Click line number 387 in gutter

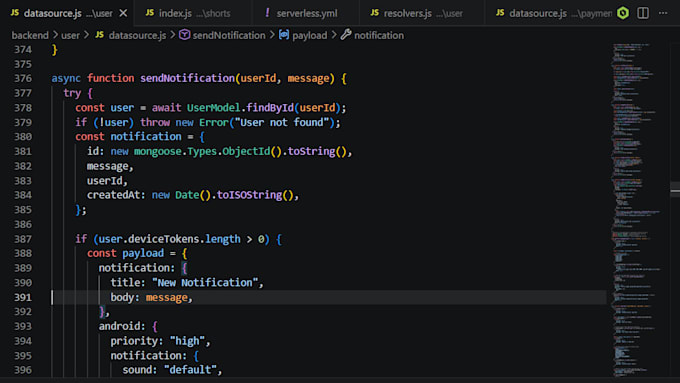coord(23,239)
